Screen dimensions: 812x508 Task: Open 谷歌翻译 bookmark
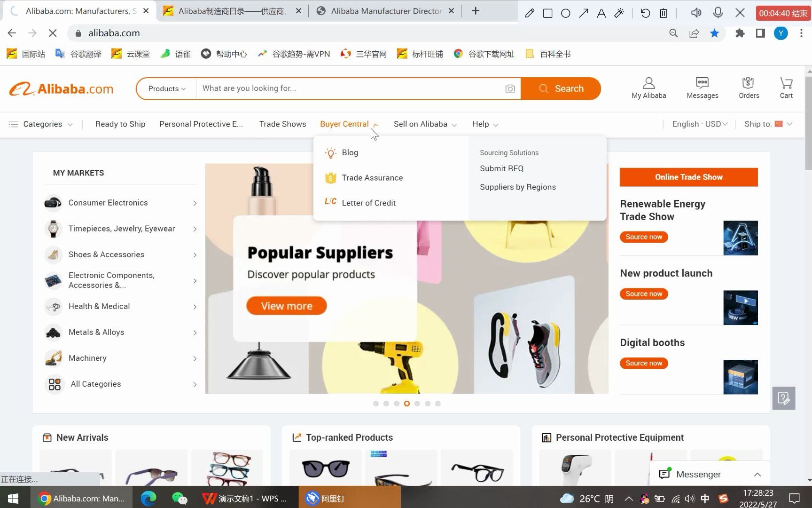pyautogui.click(x=78, y=54)
